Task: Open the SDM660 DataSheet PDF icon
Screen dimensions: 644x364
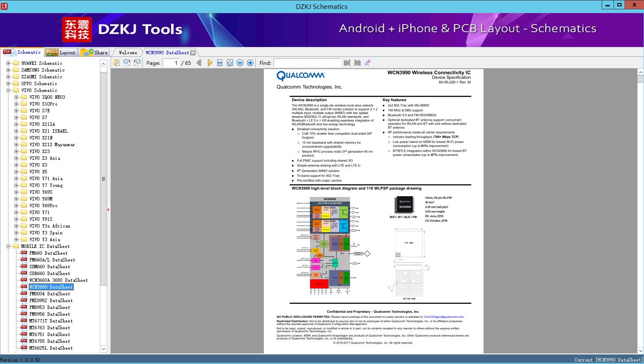Action: tap(24, 267)
